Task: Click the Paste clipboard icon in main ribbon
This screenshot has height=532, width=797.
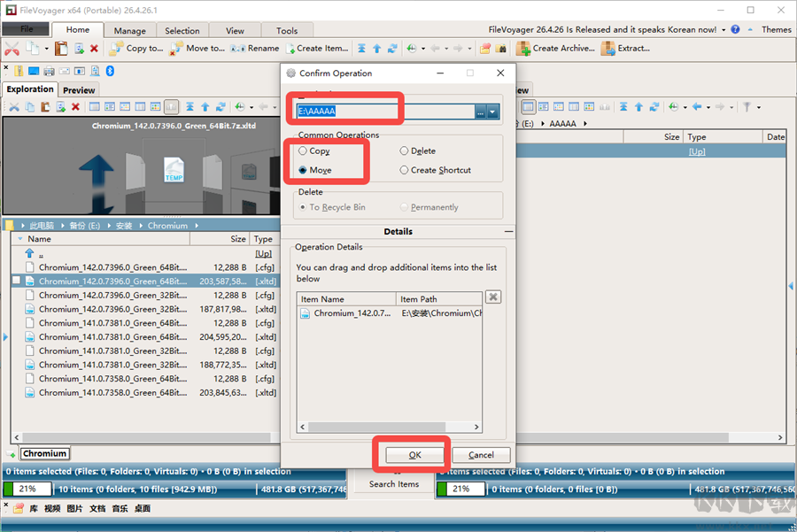Action: pyautogui.click(x=61, y=49)
